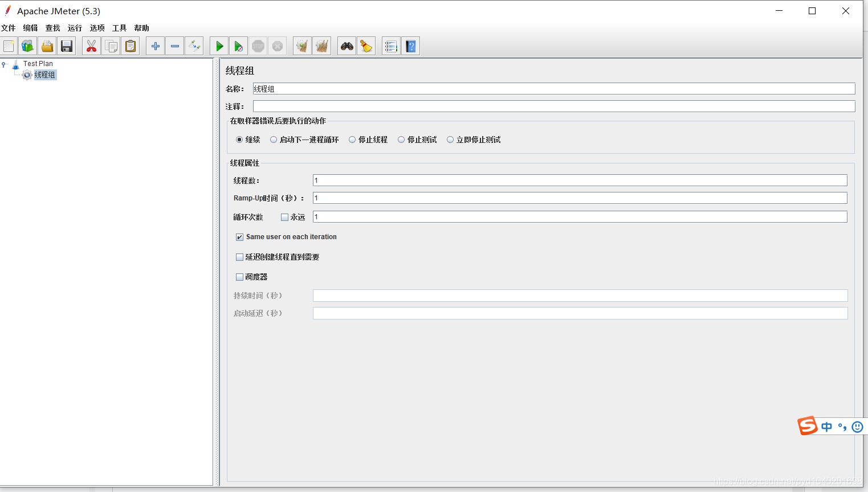This screenshot has width=868, height=492.
Task: Click the Ramp-Up时间 input field
Action: coord(580,198)
